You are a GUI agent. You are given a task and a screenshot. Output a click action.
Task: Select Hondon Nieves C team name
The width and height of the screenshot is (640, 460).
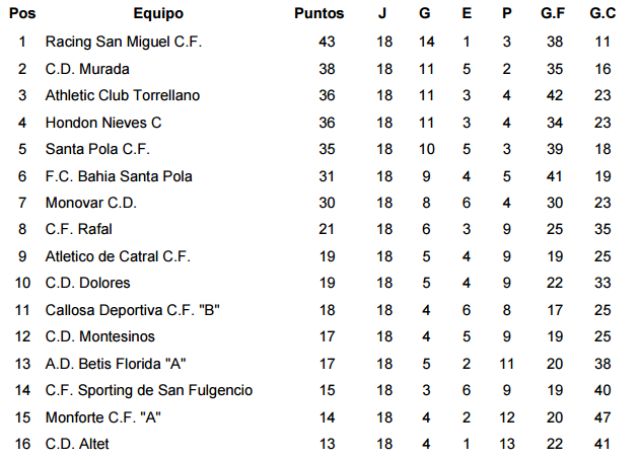103,123
